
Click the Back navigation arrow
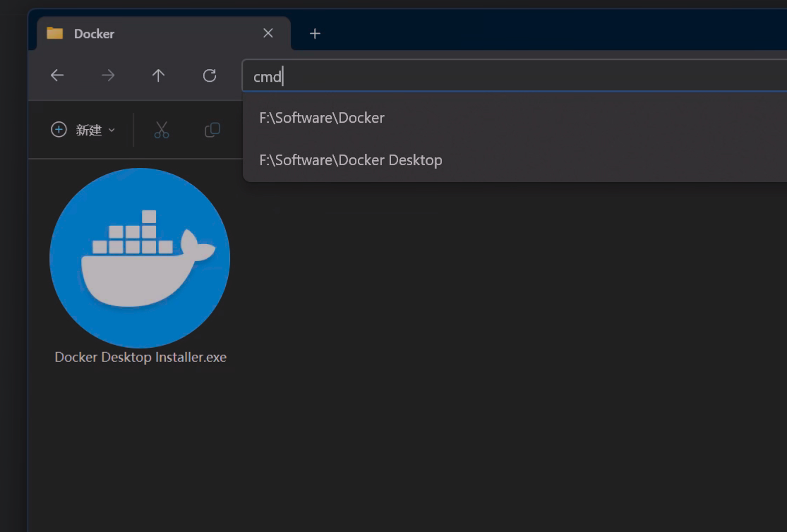click(57, 75)
